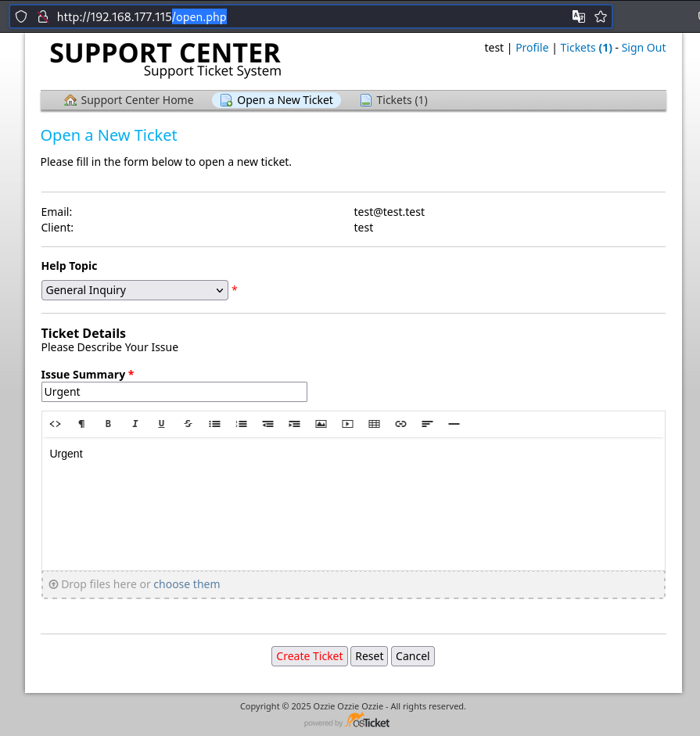700x736 pixels.
Task: Submit form with Create Ticket button
Action: pyautogui.click(x=310, y=656)
